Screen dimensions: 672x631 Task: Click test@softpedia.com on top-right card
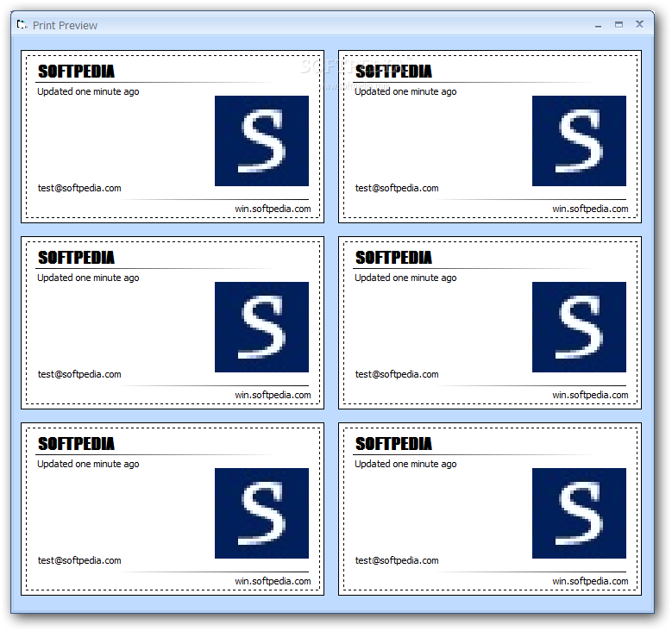pyautogui.click(x=397, y=188)
